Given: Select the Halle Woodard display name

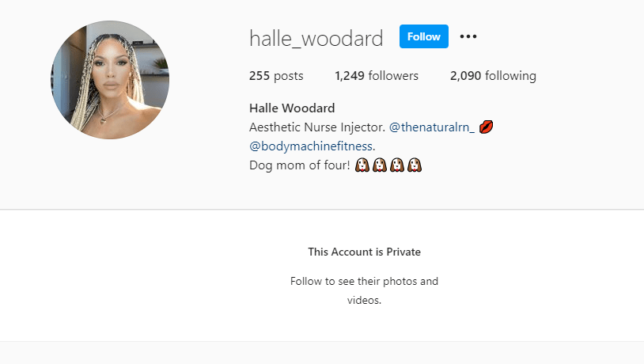Looking at the screenshot, I should click(292, 108).
